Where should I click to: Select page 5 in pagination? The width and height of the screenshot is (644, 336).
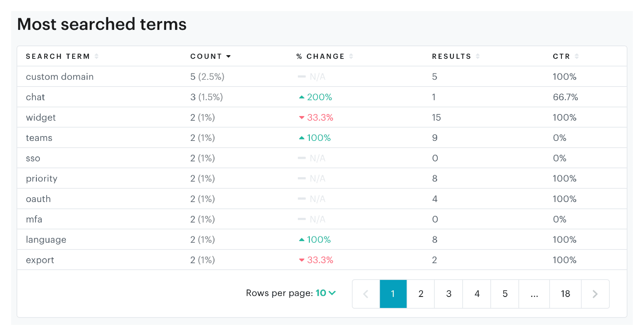[505, 294]
